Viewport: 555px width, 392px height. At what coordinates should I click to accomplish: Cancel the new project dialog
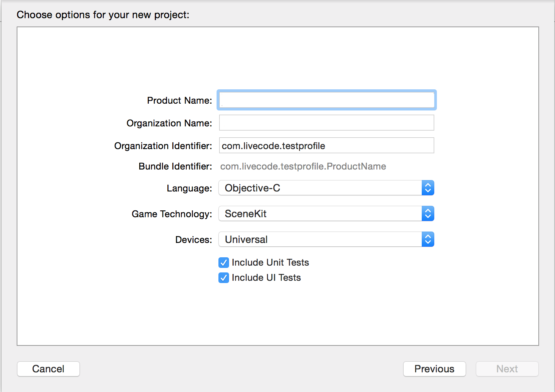point(48,369)
